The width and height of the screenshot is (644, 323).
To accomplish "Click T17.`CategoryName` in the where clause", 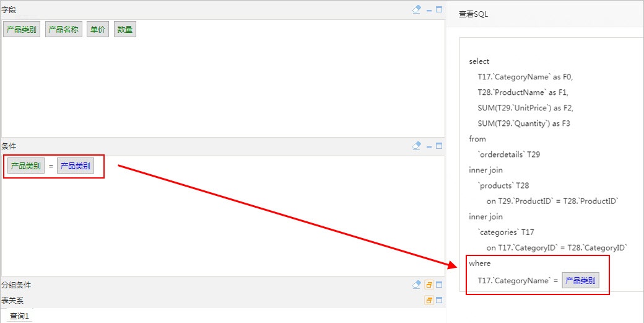I will pos(514,281).
